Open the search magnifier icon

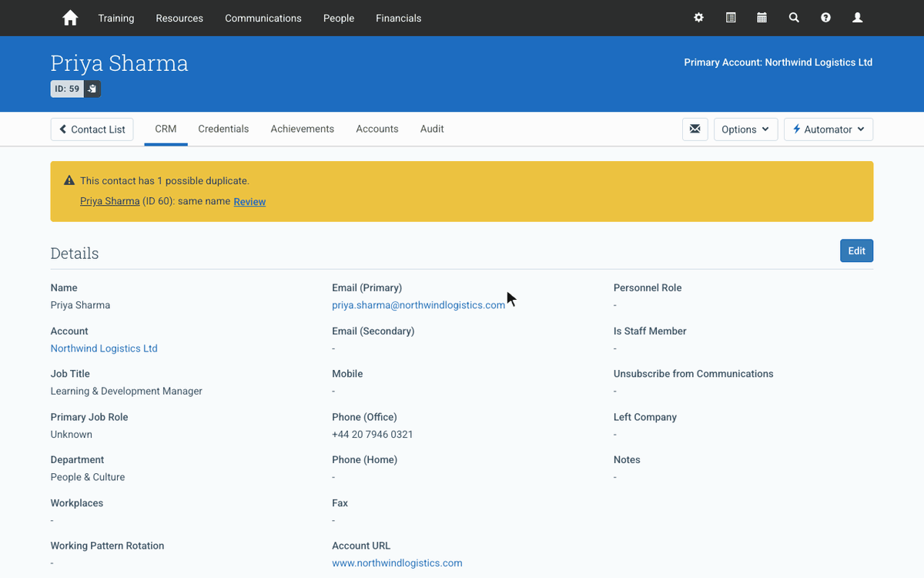click(794, 18)
